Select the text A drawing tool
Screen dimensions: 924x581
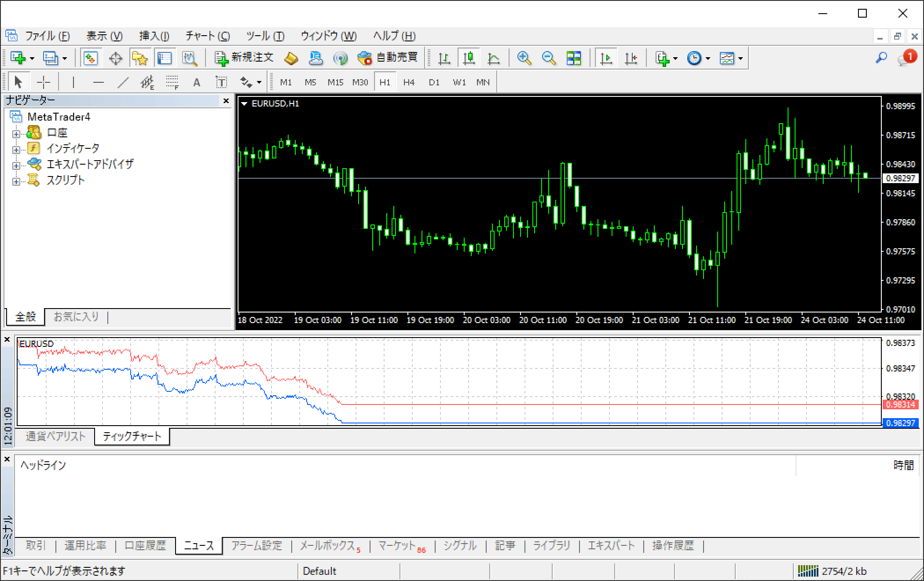pos(197,82)
